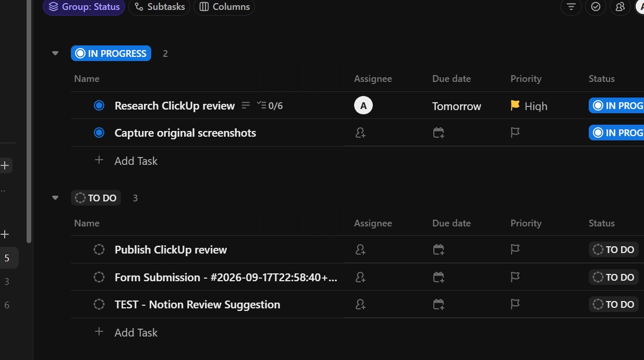Click Status column header in TO DO group

(x=601, y=223)
